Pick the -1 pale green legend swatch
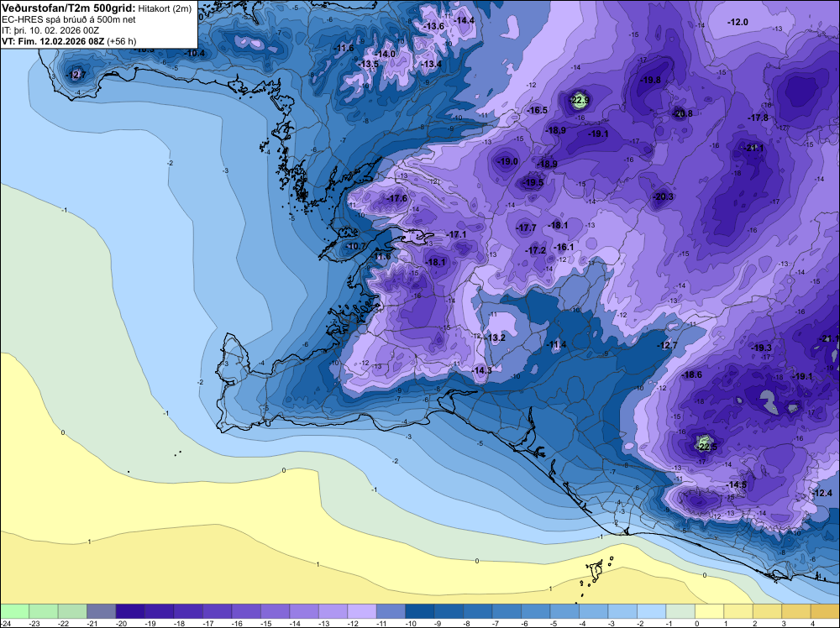Viewport: 840px width, 628px height. pyautogui.click(x=680, y=611)
